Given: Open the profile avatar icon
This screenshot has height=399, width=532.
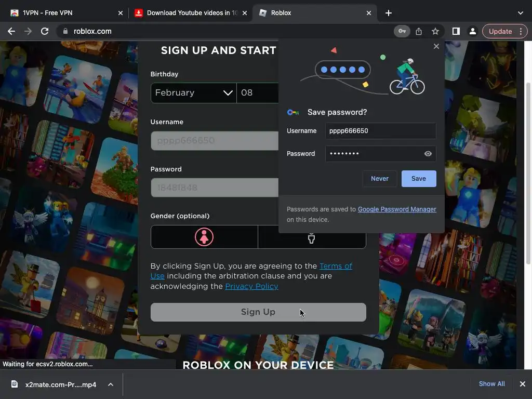Looking at the screenshot, I should [472, 31].
